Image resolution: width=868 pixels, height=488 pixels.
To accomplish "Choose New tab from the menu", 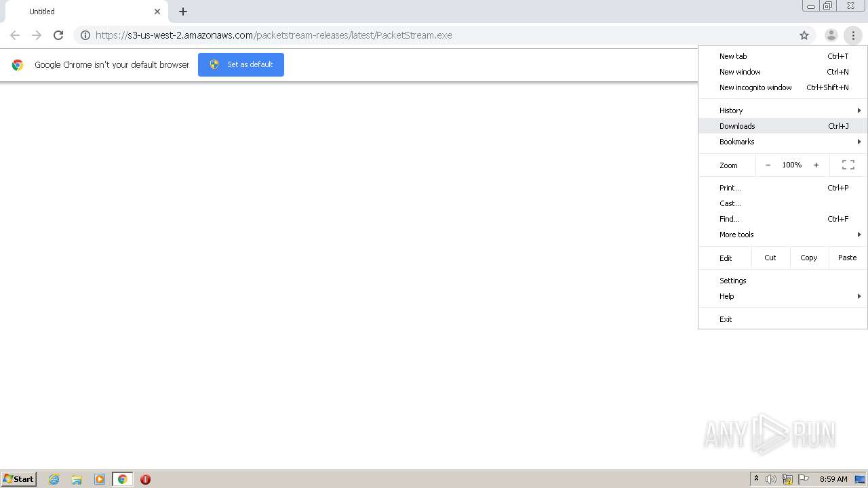I will (783, 56).
